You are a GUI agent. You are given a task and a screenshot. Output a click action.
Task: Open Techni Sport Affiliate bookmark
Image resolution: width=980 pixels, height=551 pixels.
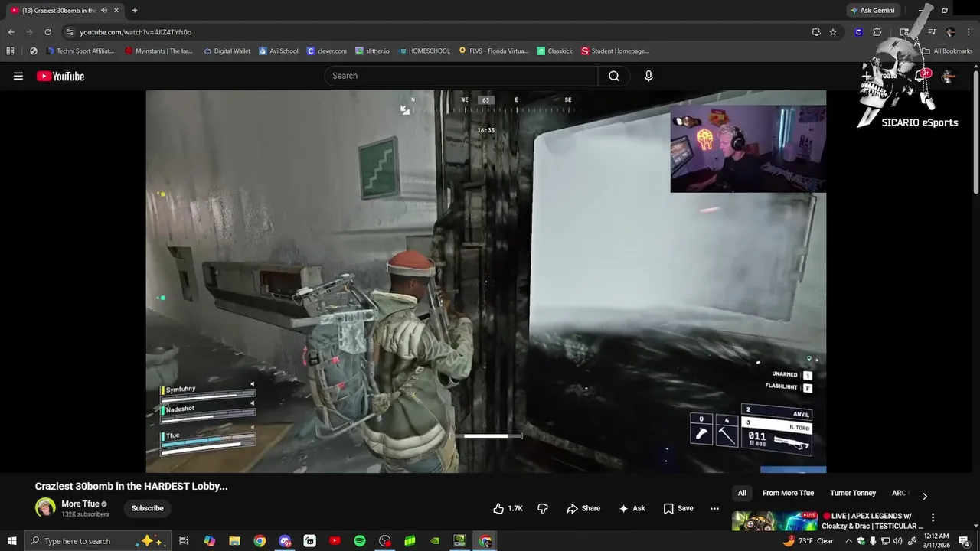click(x=80, y=51)
